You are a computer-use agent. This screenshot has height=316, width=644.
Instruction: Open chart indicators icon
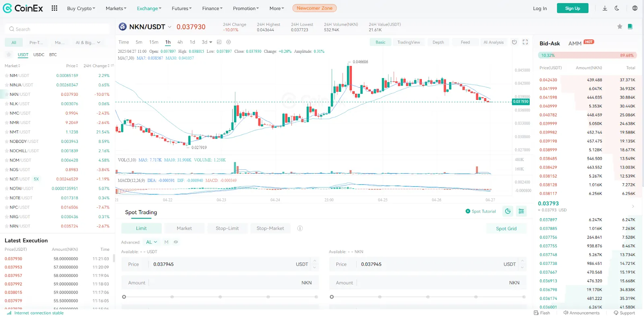pos(219,42)
